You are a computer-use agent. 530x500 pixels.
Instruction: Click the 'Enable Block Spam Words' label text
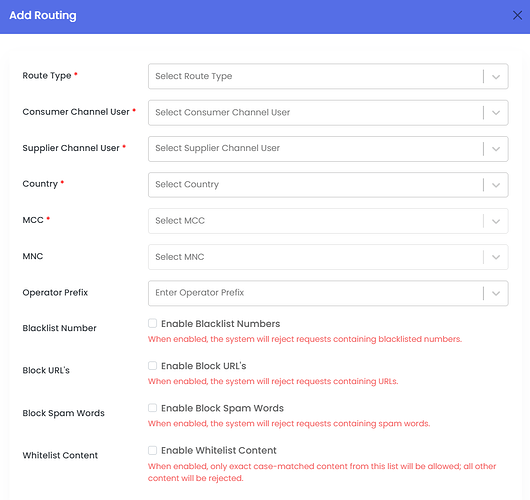point(222,408)
